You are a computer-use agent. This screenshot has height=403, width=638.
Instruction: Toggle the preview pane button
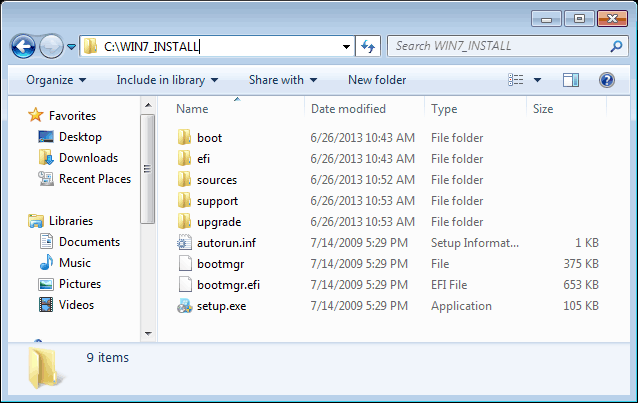(571, 80)
